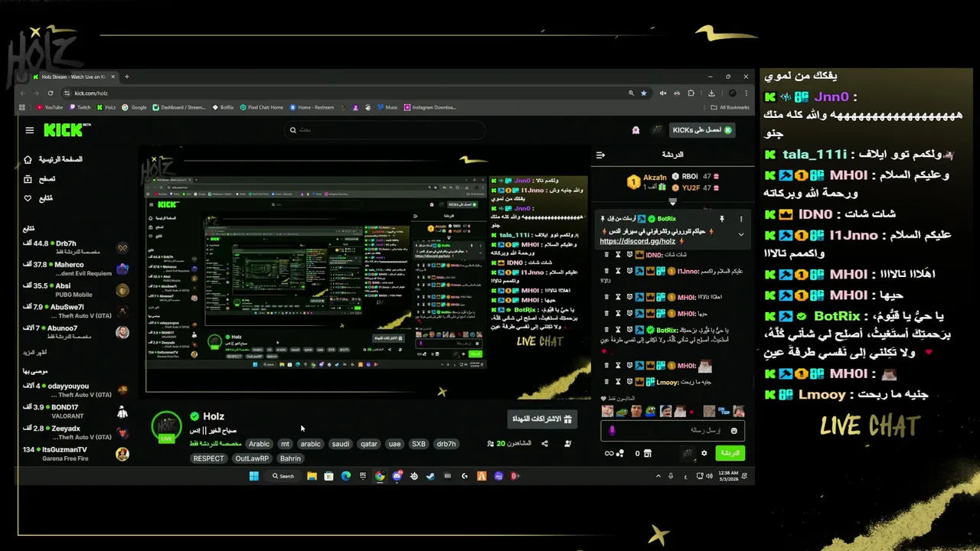Click the Holz live avatar below video
The width and height of the screenshot is (980, 551).
pos(166,427)
